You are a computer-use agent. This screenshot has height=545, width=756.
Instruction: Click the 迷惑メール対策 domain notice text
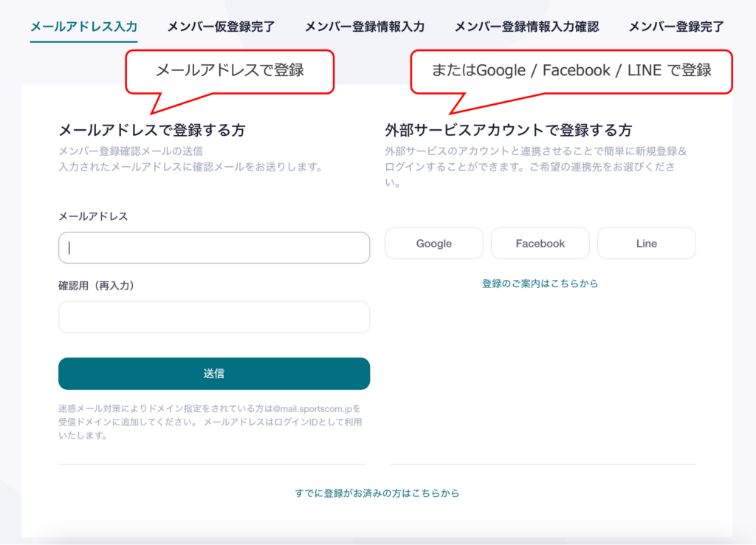click(x=210, y=422)
